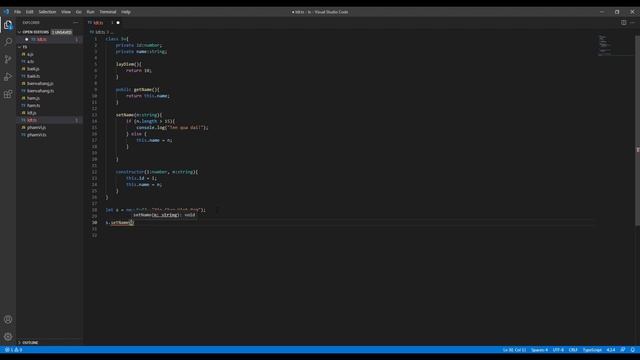
Task: Open the Explorer view in activity bar
Action: click(8, 25)
